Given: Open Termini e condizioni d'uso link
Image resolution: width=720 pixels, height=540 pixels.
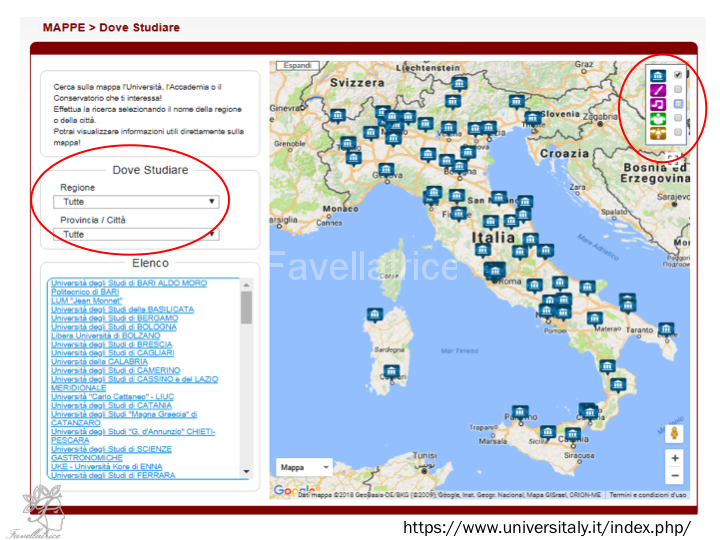Looking at the screenshot, I should click(x=648, y=495).
